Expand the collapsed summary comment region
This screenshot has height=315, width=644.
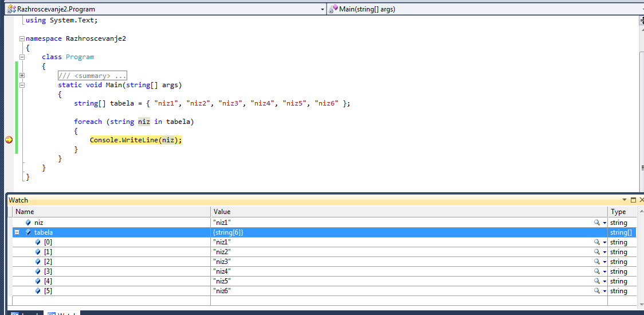(x=22, y=76)
